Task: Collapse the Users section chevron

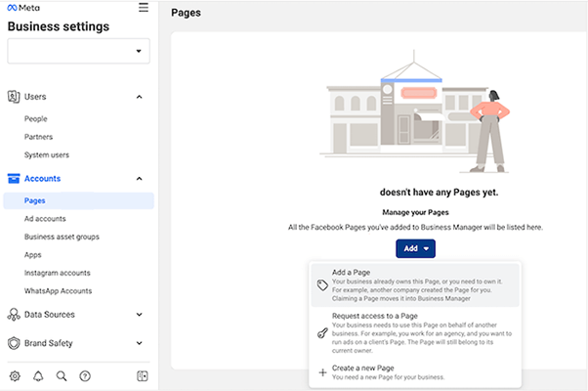Action: [140, 97]
